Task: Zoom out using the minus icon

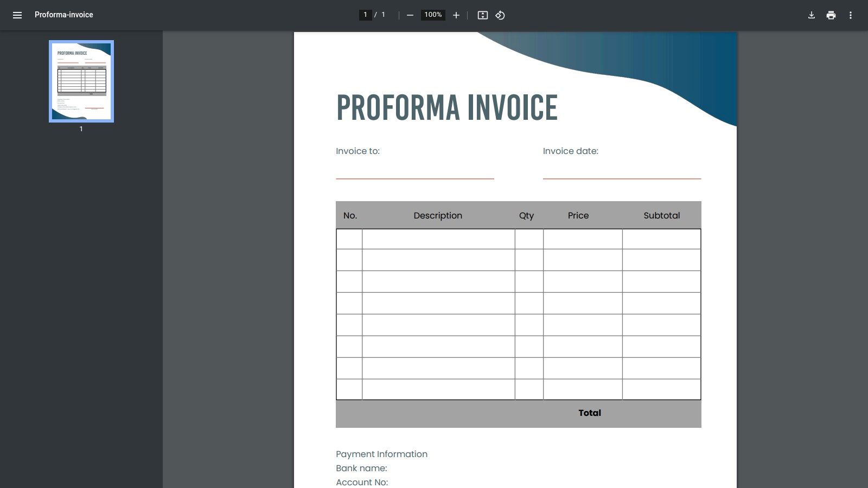Action: [410, 15]
